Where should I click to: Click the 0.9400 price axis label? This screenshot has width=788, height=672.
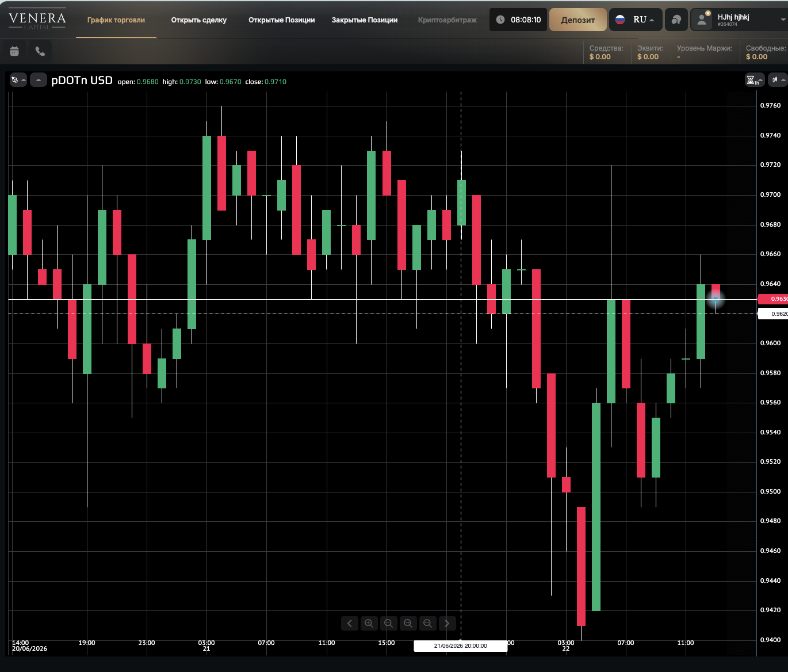coord(771,640)
